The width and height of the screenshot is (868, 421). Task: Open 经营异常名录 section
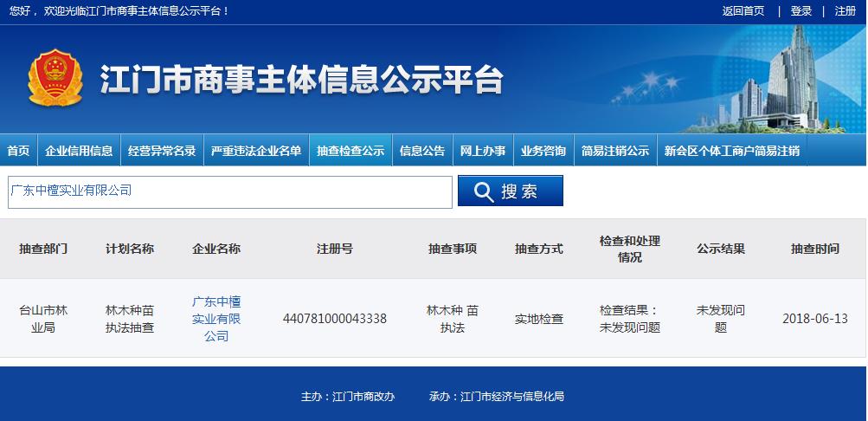pyautogui.click(x=162, y=151)
